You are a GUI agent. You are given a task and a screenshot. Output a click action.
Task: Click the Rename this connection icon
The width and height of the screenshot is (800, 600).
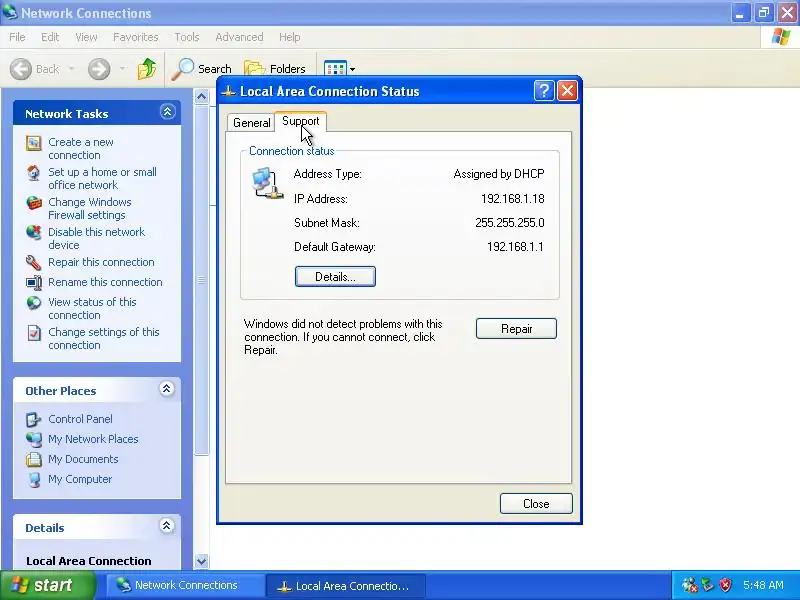[x=34, y=282]
